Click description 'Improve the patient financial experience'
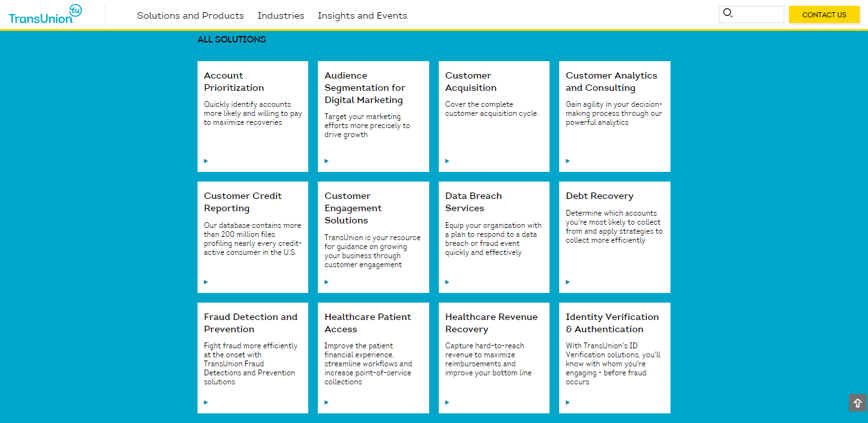Screen dimensions: 868x423 [368, 364]
